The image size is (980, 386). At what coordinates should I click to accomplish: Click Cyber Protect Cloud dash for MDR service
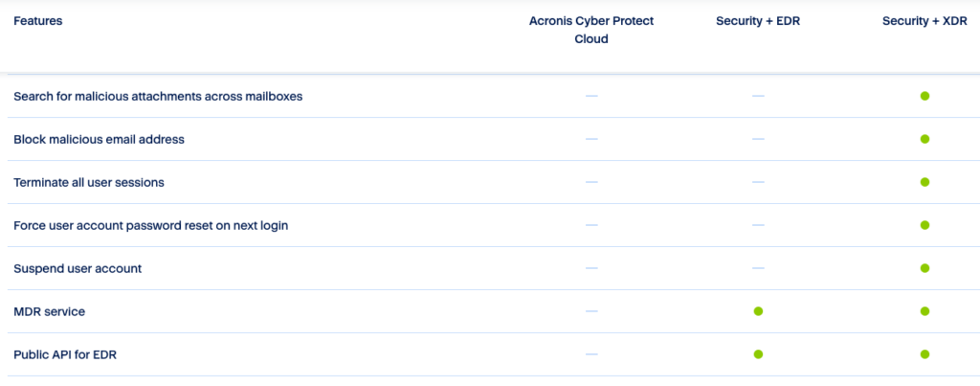tap(591, 311)
